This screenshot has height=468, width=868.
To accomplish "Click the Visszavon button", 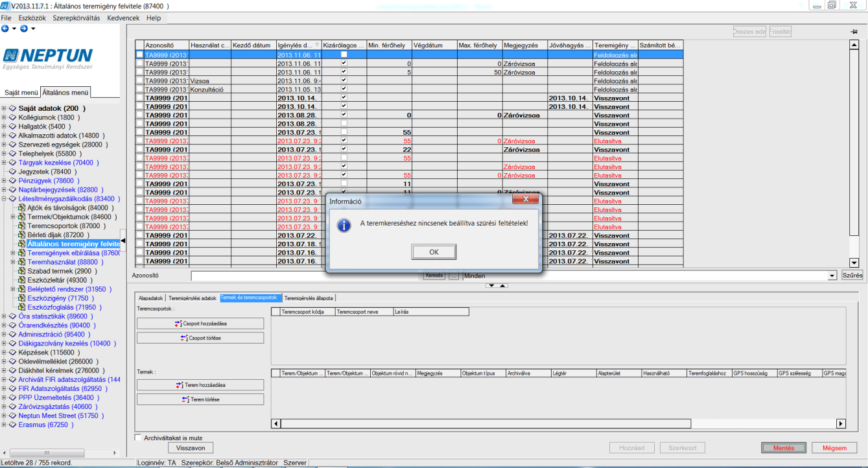I will click(191, 448).
